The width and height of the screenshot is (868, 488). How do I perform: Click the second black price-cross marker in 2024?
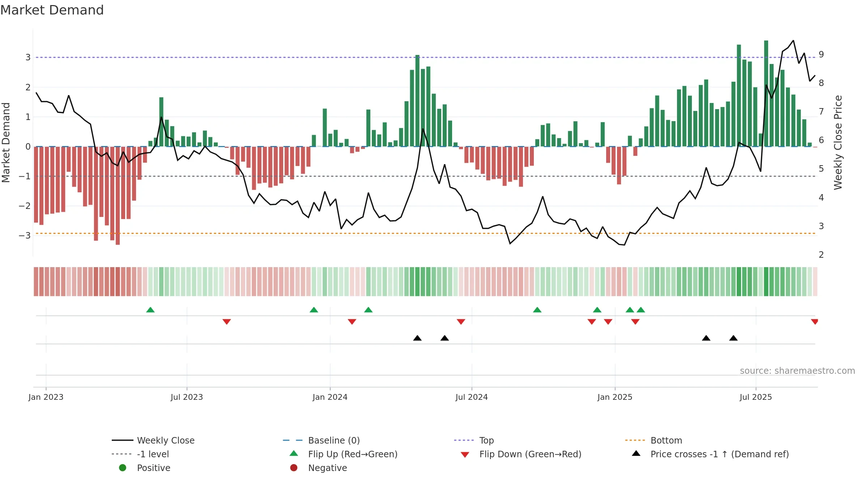coord(444,338)
